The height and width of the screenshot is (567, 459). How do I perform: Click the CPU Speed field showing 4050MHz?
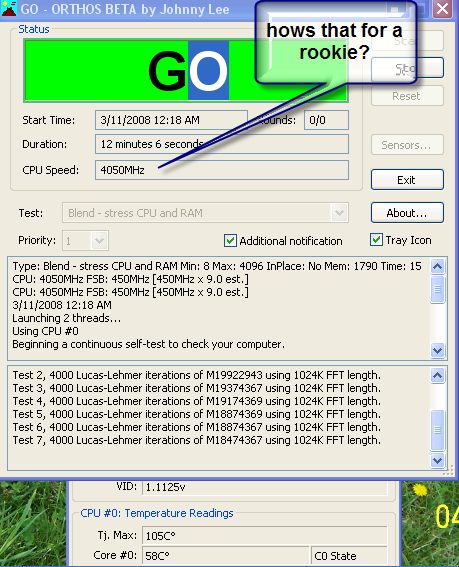[222, 170]
